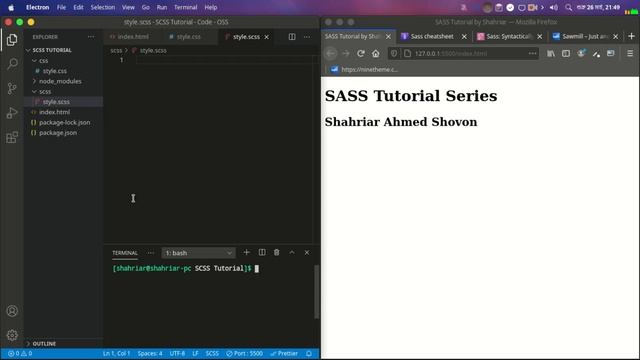640x360 pixels.
Task: Click errors and warnings status item
Action: (20, 353)
